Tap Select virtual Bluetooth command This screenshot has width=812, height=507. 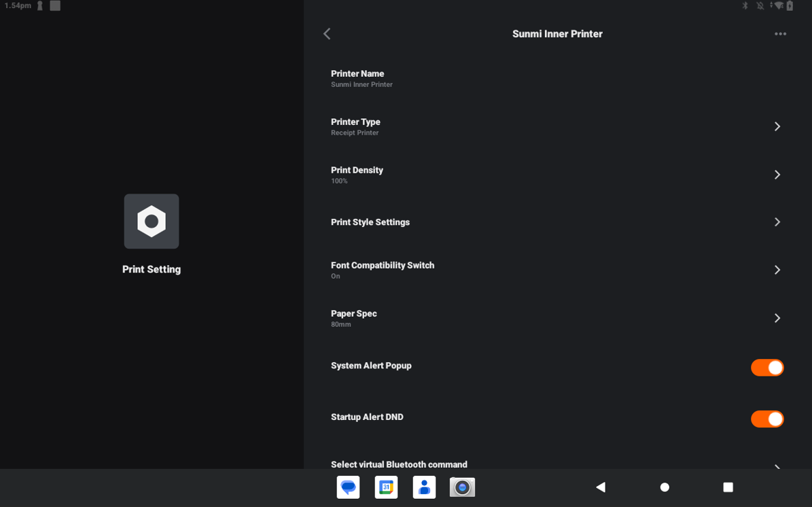point(399,464)
